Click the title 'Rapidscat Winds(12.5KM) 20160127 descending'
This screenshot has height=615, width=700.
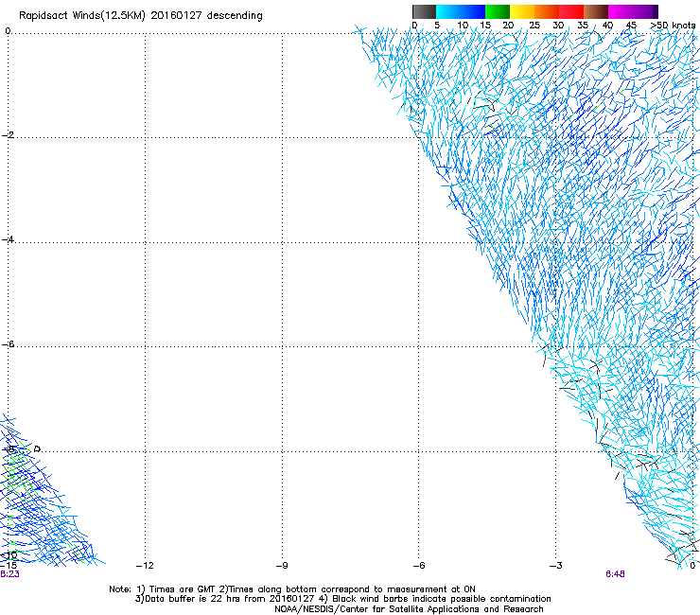(x=141, y=16)
